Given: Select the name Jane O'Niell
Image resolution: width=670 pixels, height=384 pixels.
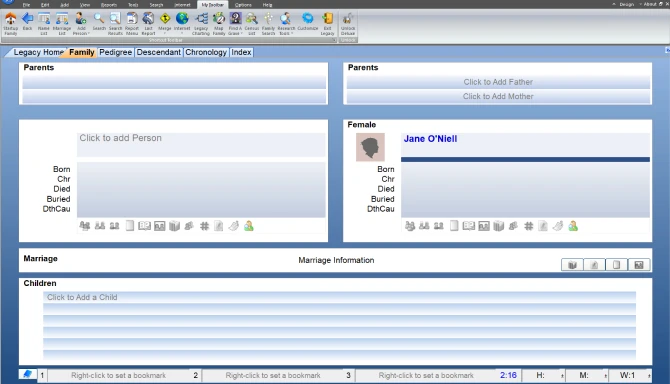Looking at the screenshot, I should coord(430,139).
